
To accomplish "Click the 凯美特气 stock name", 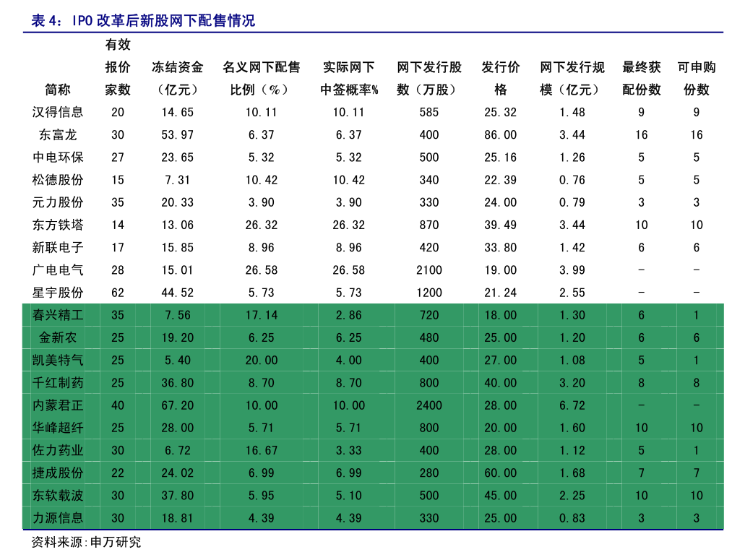I will (58, 360).
